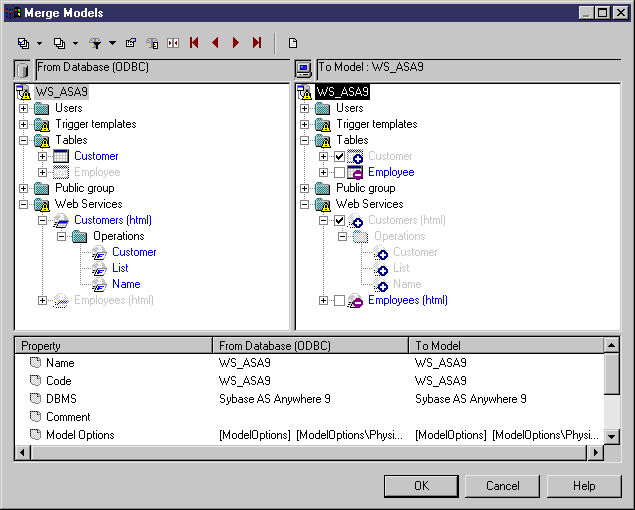Image resolution: width=635 pixels, height=510 pixels.
Task: Select WS_ASA9 root in right tree
Action: pos(343,92)
